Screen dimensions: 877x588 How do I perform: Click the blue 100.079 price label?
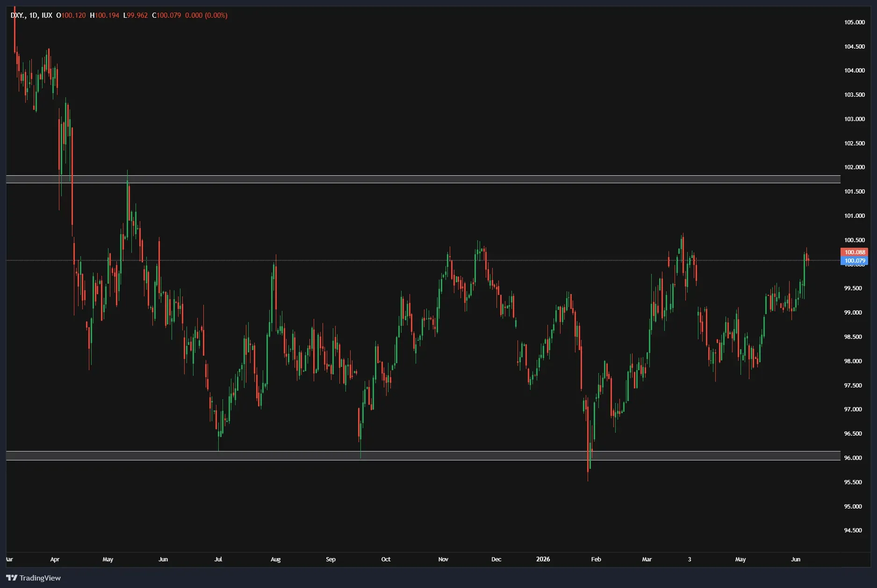click(854, 261)
